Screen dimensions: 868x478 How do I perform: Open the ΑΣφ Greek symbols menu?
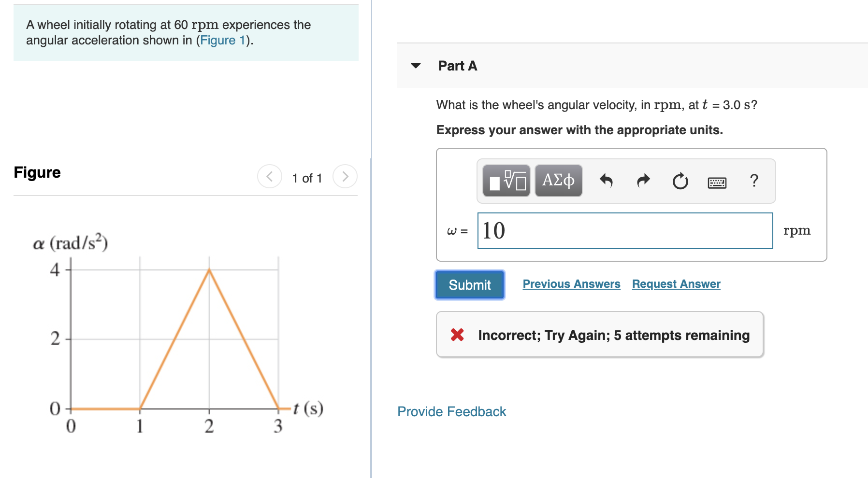[x=558, y=181]
